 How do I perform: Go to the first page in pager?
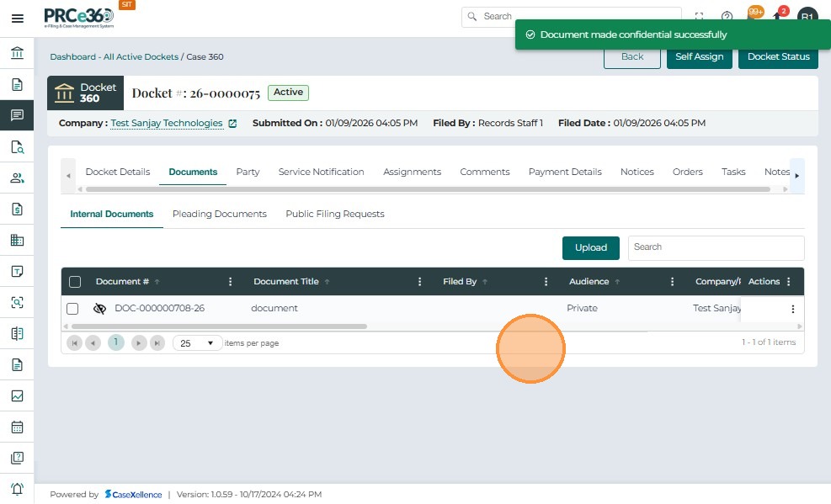pyautogui.click(x=75, y=343)
